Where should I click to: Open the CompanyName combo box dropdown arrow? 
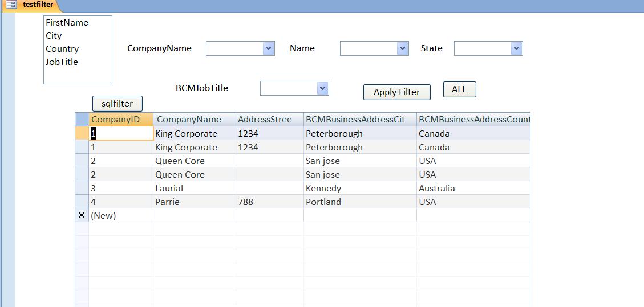pyautogui.click(x=268, y=48)
